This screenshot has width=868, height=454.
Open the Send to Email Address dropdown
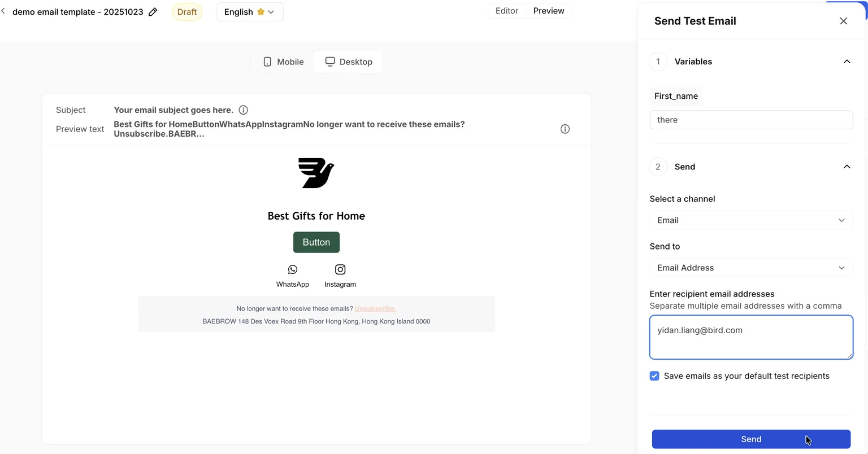click(x=751, y=268)
